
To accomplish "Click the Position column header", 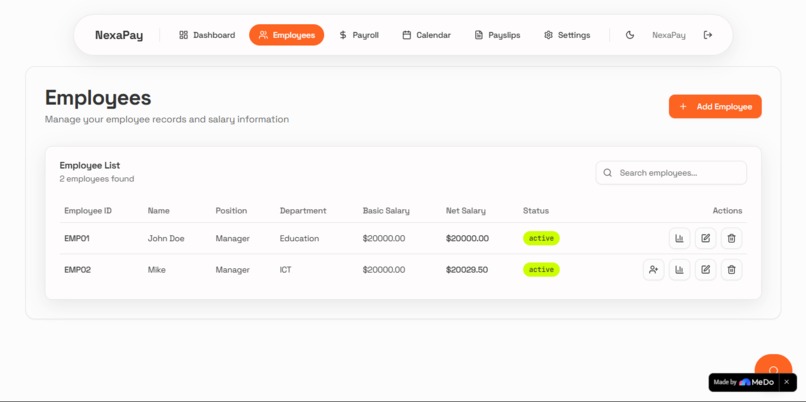I will point(231,211).
